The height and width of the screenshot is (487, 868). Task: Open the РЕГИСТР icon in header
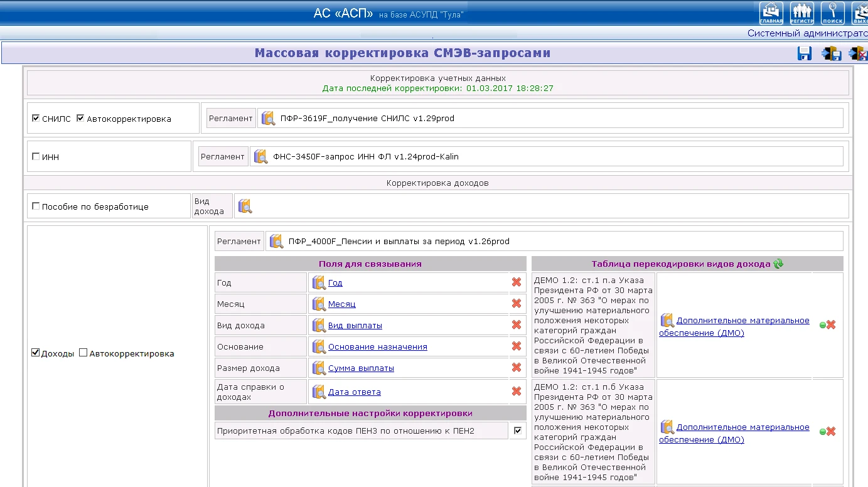(801, 13)
